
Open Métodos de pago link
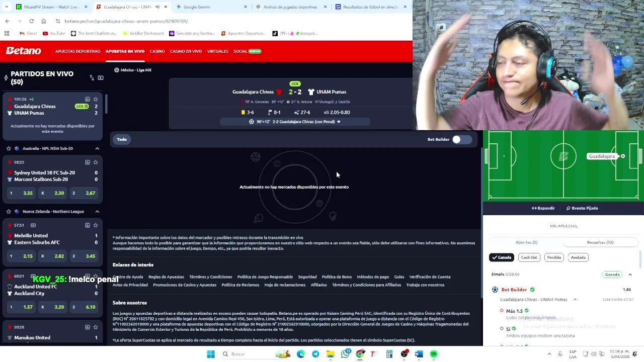click(373, 277)
